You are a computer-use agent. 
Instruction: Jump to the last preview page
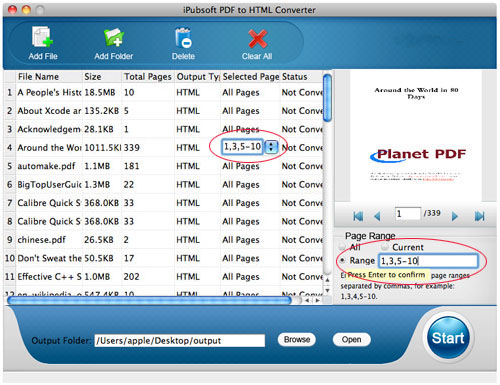pyautogui.click(x=479, y=216)
